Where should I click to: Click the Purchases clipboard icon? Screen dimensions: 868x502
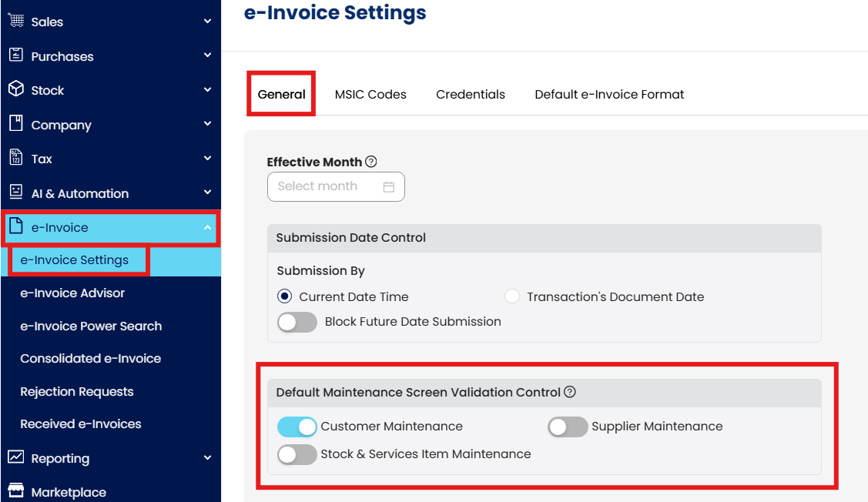pos(15,55)
